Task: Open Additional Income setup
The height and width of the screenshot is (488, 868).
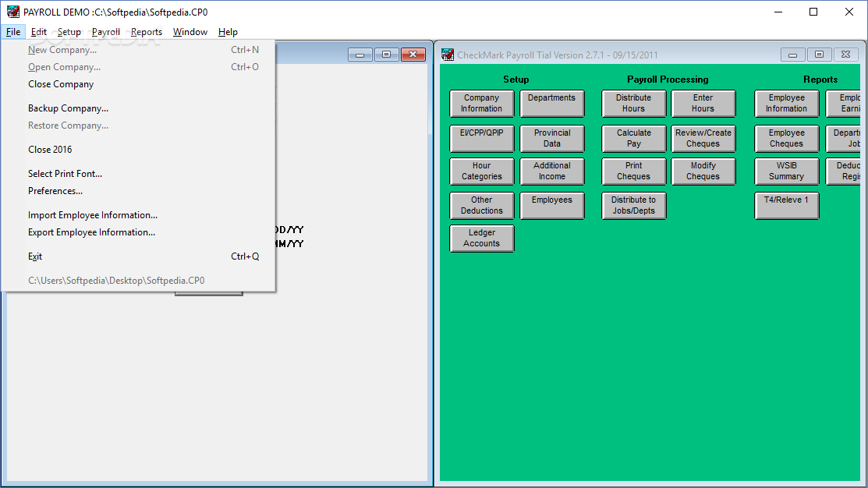Action: point(552,171)
